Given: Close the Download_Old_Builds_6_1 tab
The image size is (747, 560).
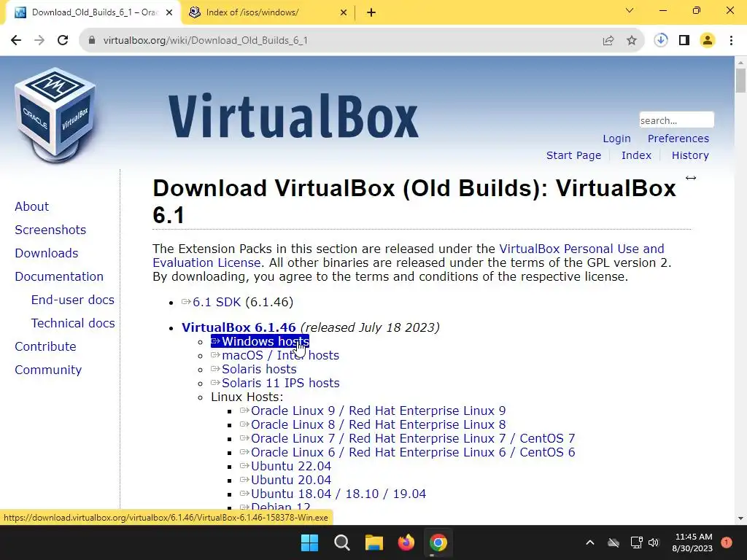Looking at the screenshot, I should (x=169, y=13).
